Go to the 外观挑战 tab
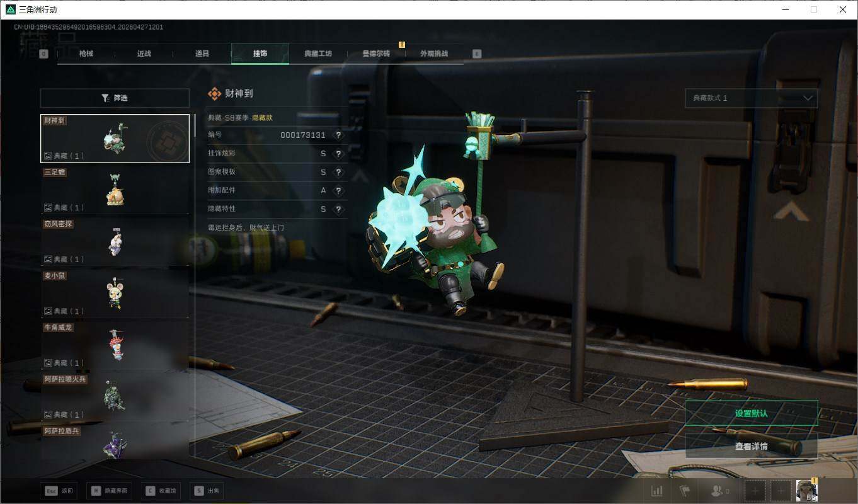This screenshot has width=858, height=504. [434, 54]
